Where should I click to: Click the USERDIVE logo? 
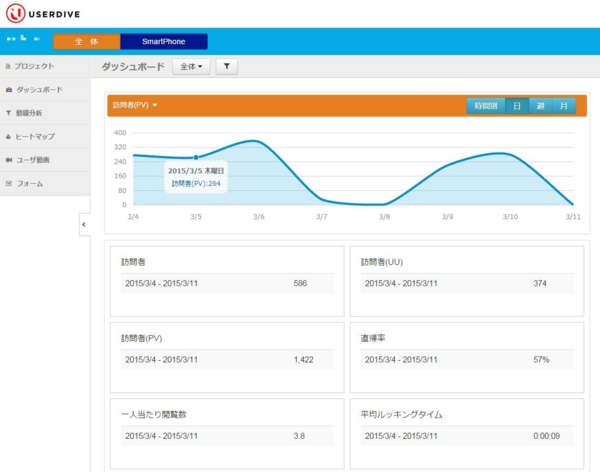pos(43,13)
